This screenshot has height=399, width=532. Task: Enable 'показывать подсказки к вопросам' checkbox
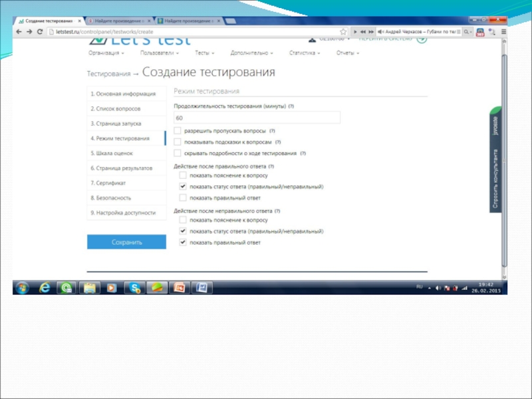pos(177,142)
